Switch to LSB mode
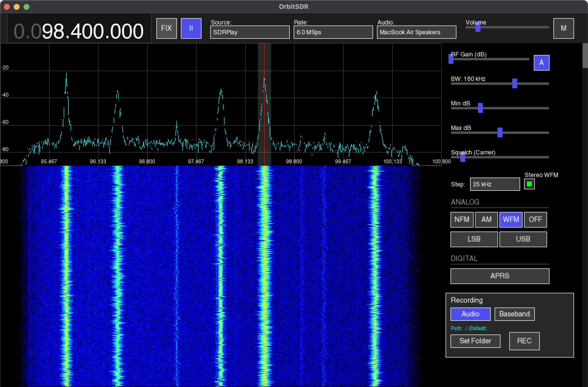 coord(474,239)
